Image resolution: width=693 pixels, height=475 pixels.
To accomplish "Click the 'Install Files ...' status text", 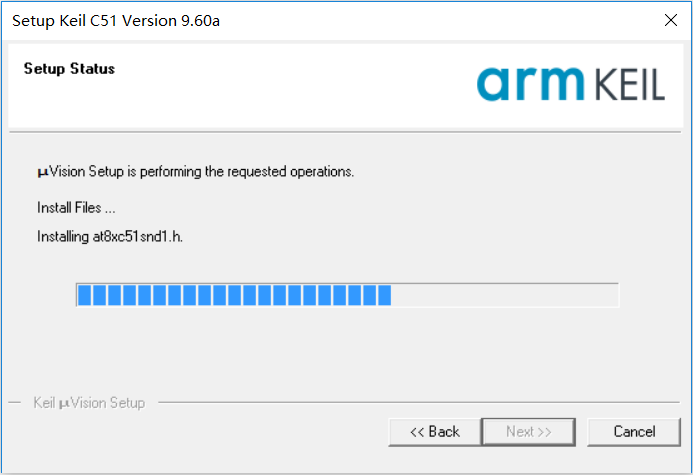I will 76,209.
